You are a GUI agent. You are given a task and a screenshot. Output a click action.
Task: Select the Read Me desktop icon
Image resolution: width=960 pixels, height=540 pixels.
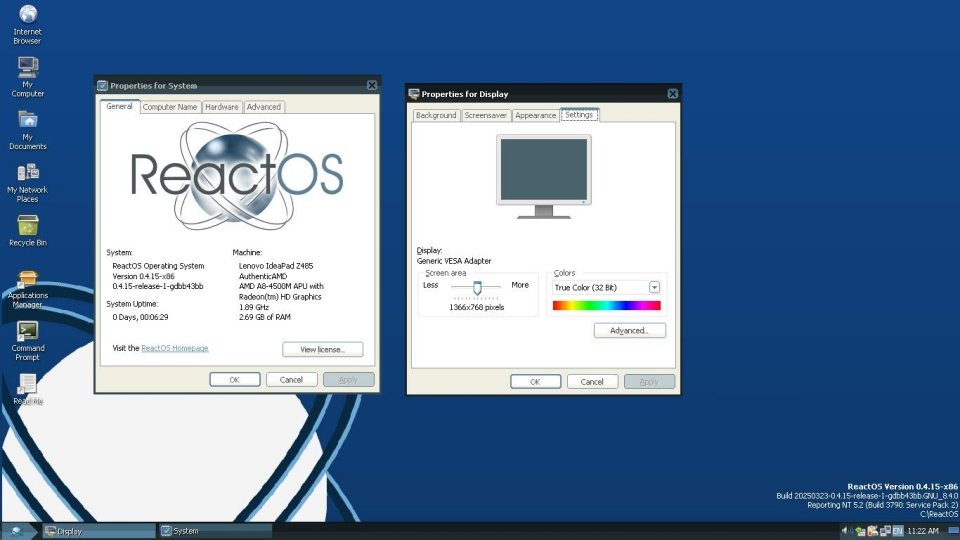(28, 389)
